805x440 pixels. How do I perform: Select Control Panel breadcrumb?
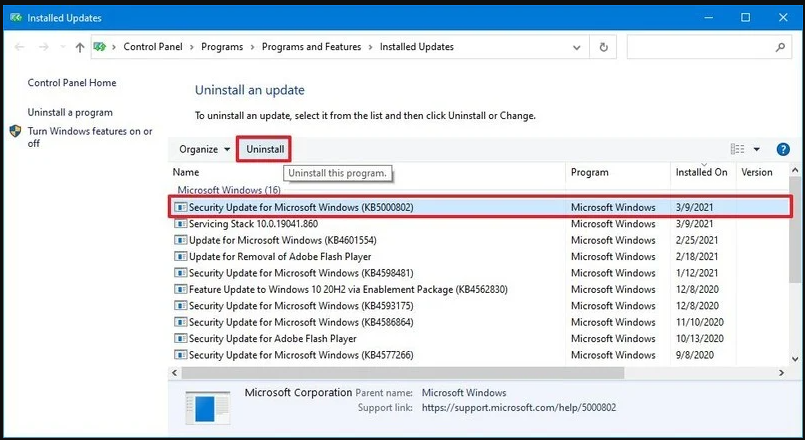(x=153, y=47)
